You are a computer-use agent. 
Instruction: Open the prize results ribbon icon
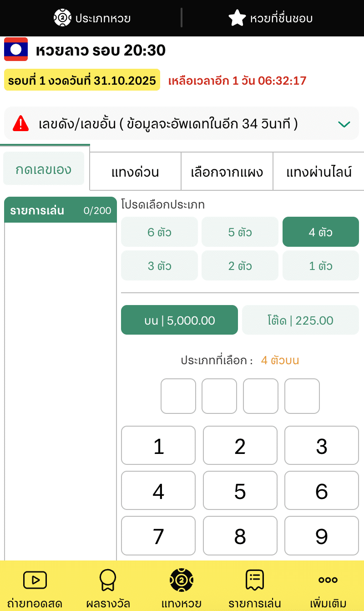coord(108,580)
